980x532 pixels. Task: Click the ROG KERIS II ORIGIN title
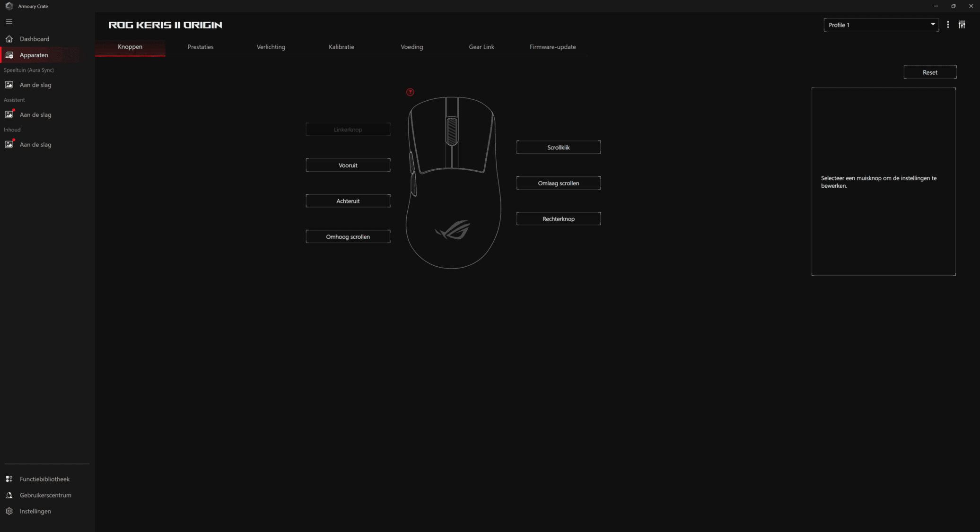pos(166,25)
